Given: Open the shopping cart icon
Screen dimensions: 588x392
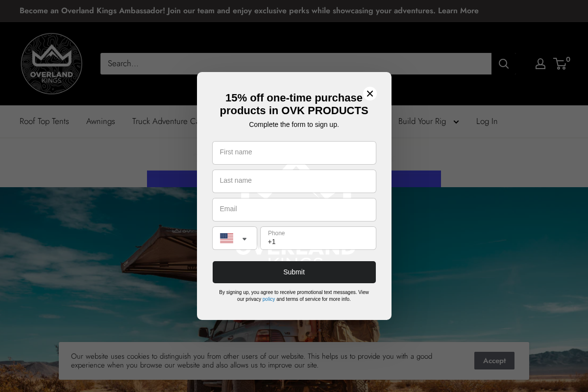Looking at the screenshot, I should click(560, 64).
